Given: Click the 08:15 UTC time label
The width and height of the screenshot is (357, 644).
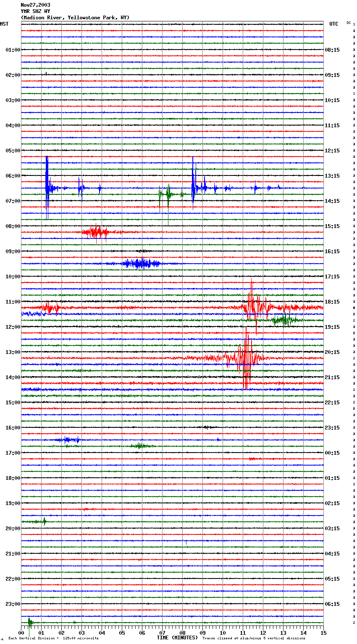Looking at the screenshot, I should (x=332, y=50).
